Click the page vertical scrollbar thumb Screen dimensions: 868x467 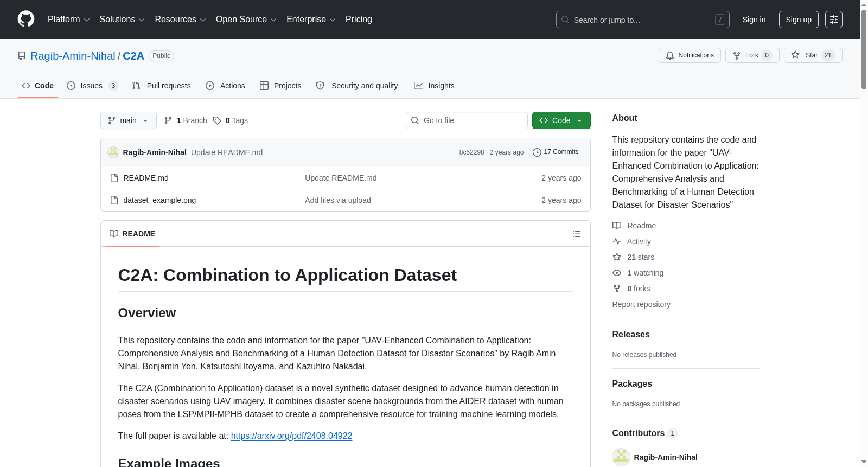click(x=864, y=49)
